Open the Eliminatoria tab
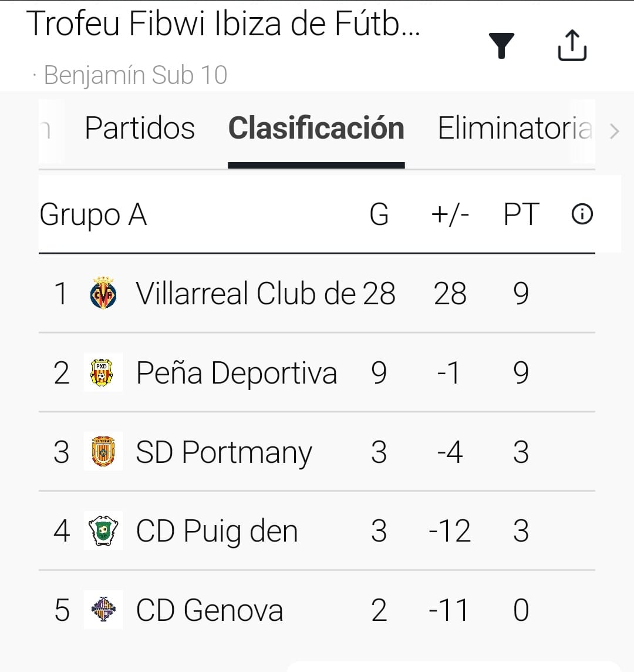Viewport: 634px width, 672px height. coord(515,128)
